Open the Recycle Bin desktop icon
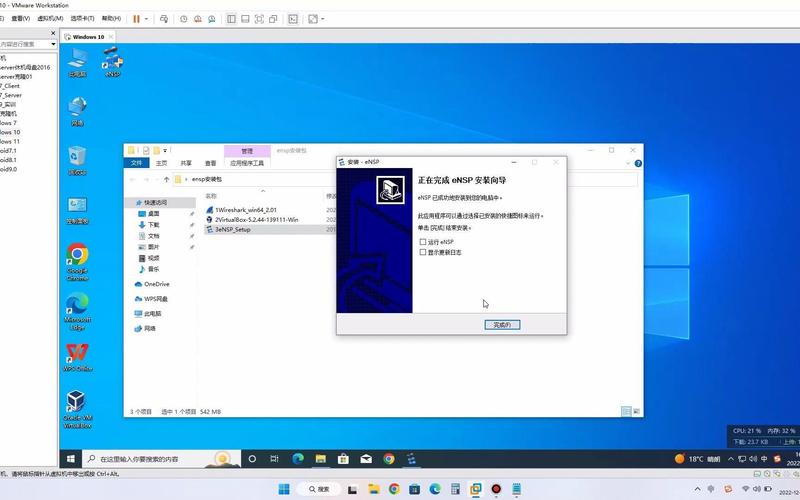The image size is (800, 500). tap(77, 161)
